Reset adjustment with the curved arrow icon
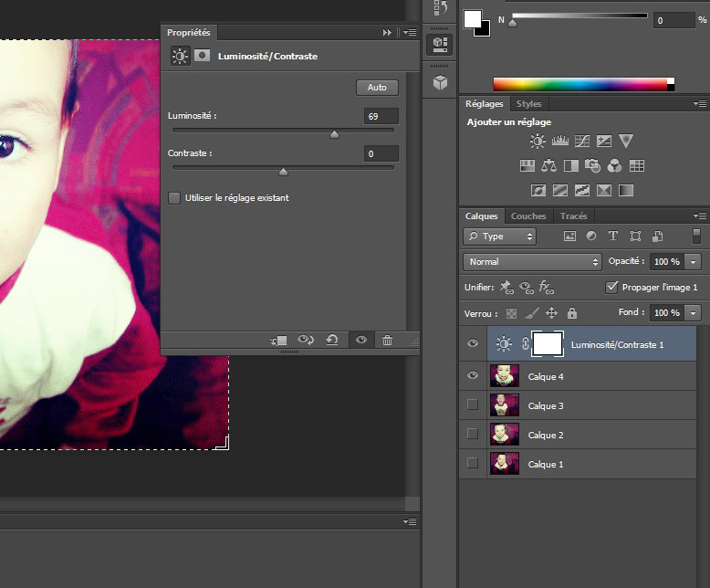710x588 pixels. tap(332, 341)
